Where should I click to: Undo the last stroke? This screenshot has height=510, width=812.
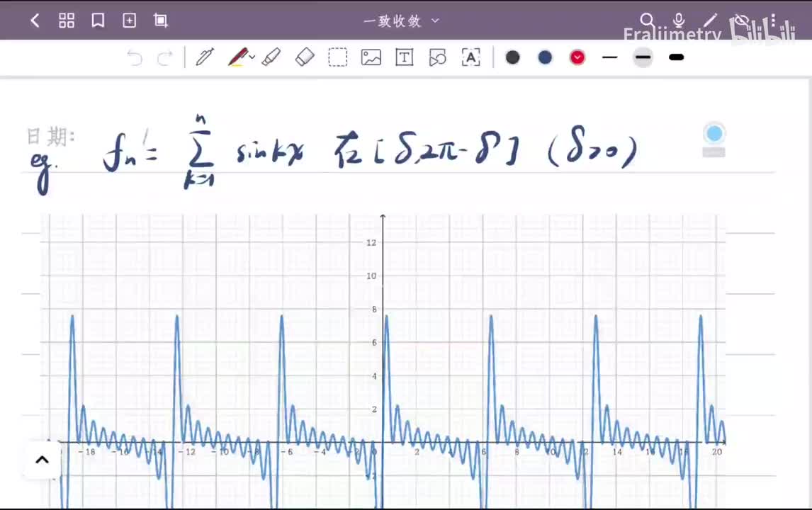point(135,57)
